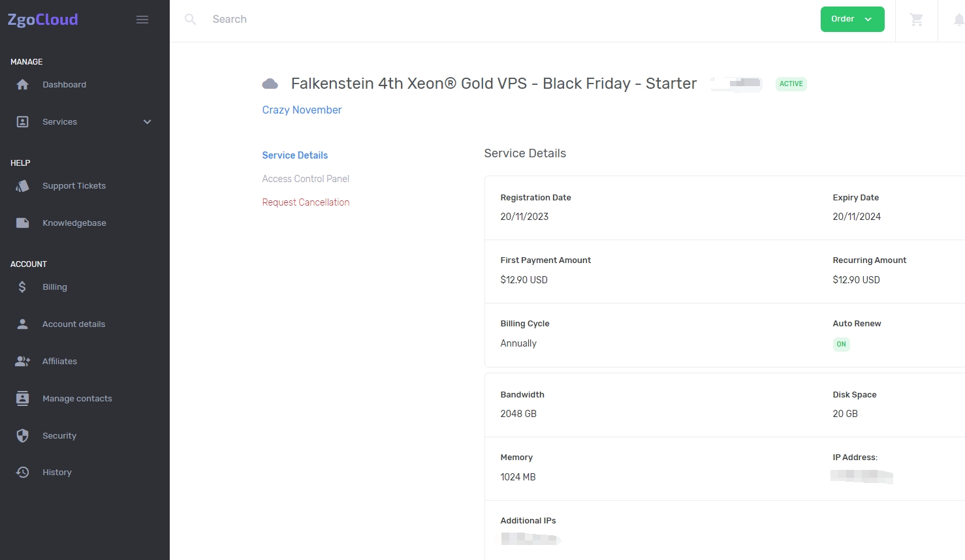Click the Request Cancellation link
The width and height of the screenshot is (965, 560).
point(306,202)
